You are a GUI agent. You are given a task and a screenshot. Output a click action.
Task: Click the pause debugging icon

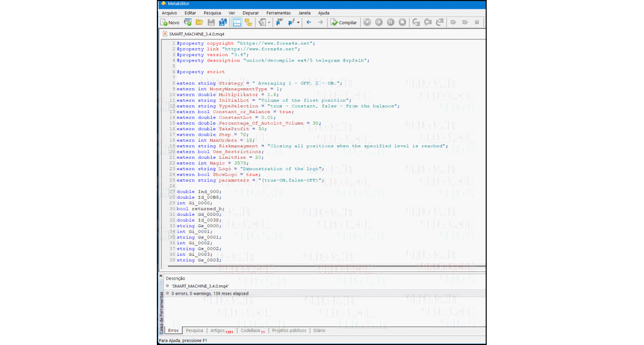pos(391,23)
